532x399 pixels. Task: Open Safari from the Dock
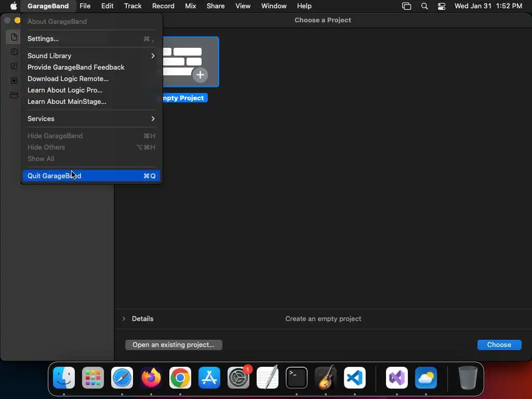click(122, 378)
